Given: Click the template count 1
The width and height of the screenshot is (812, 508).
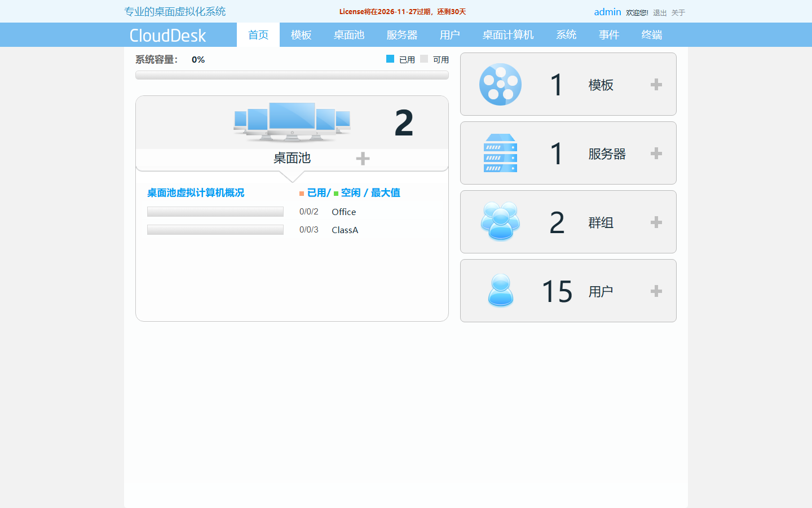Looking at the screenshot, I should [557, 85].
